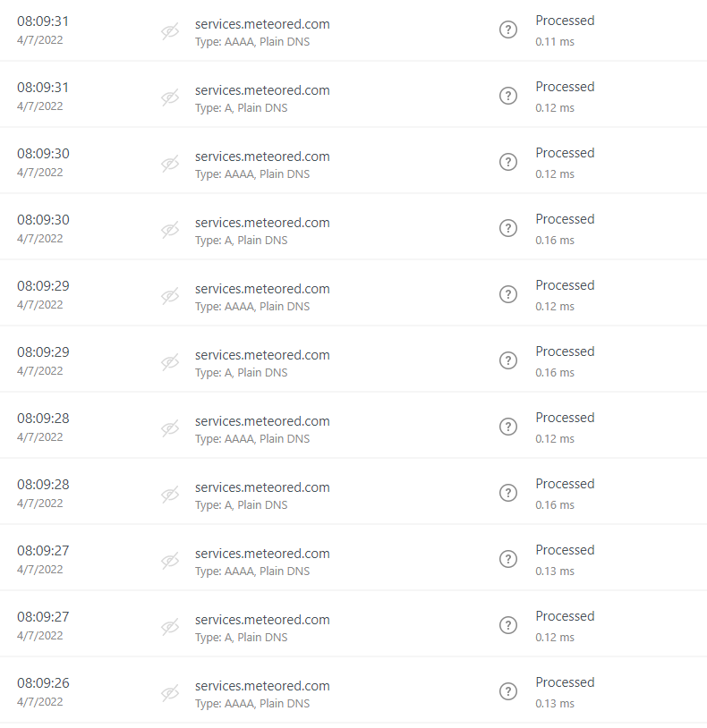
Task: Open the help icon on the 08:09:26 AAAA row
Action: coord(508,691)
